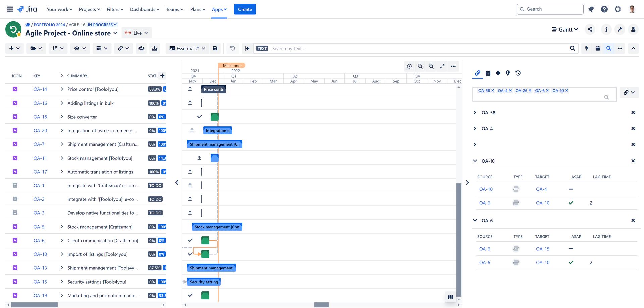The height and width of the screenshot is (308, 644).
Task: Toggle ASAP dash for OA-10 to OA-4 link
Action: tap(571, 189)
